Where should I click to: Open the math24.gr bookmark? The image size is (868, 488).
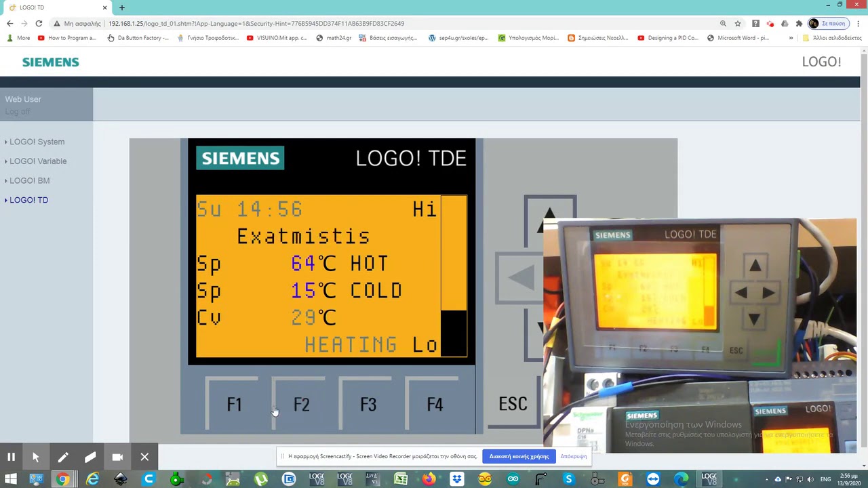[x=334, y=38]
